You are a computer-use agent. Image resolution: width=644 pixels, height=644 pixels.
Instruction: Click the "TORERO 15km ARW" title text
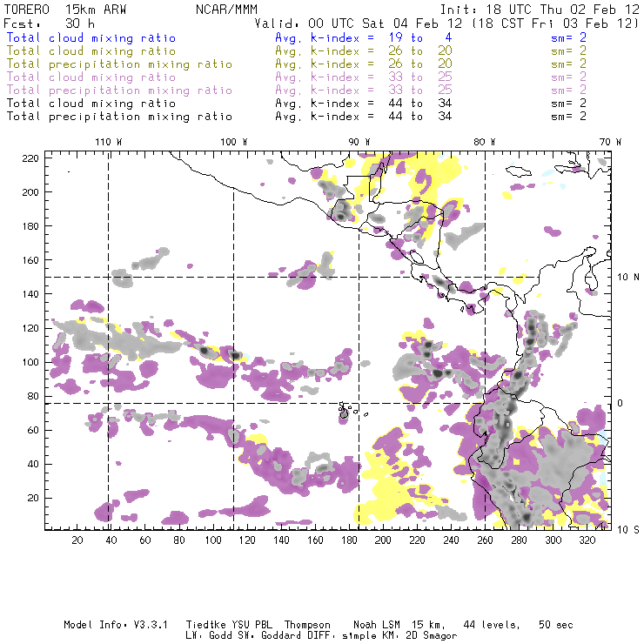[x=65, y=10]
